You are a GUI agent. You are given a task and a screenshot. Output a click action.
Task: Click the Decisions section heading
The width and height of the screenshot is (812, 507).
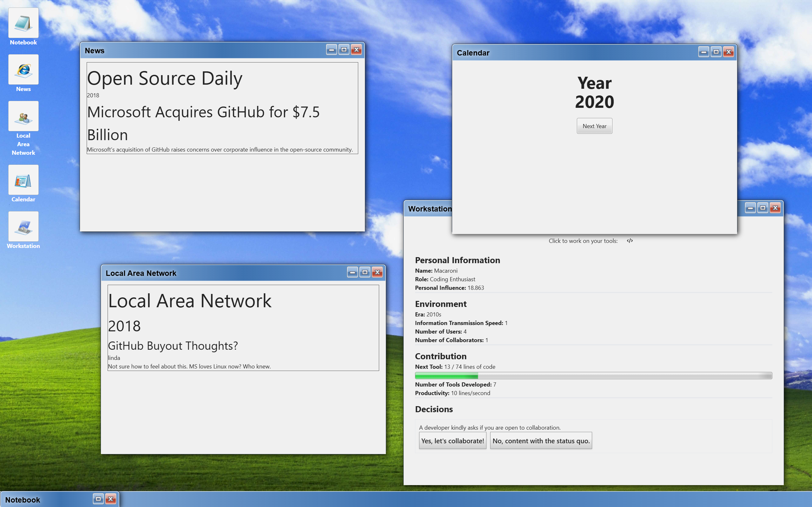[434, 409]
